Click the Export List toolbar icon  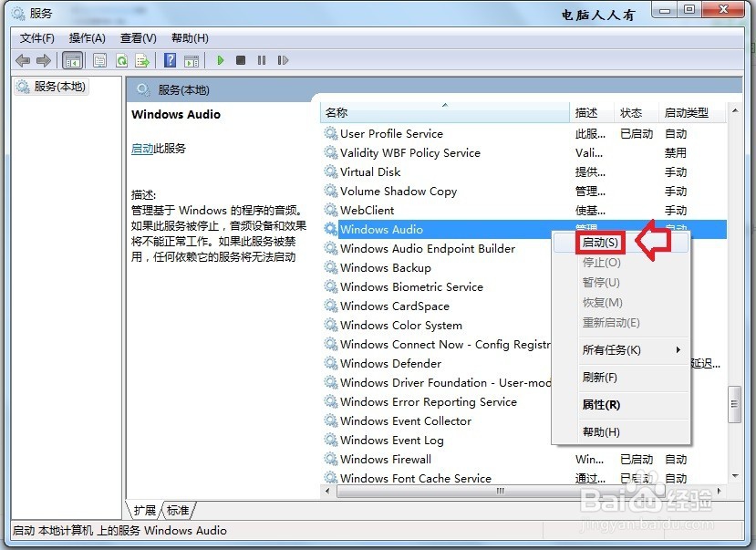tap(142, 61)
